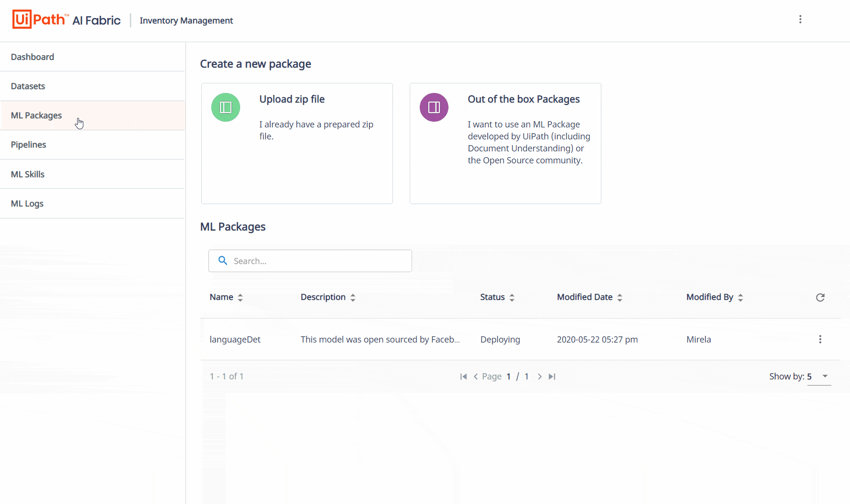Click the search magnifier icon
The width and height of the screenshot is (850, 504).
pos(223,261)
